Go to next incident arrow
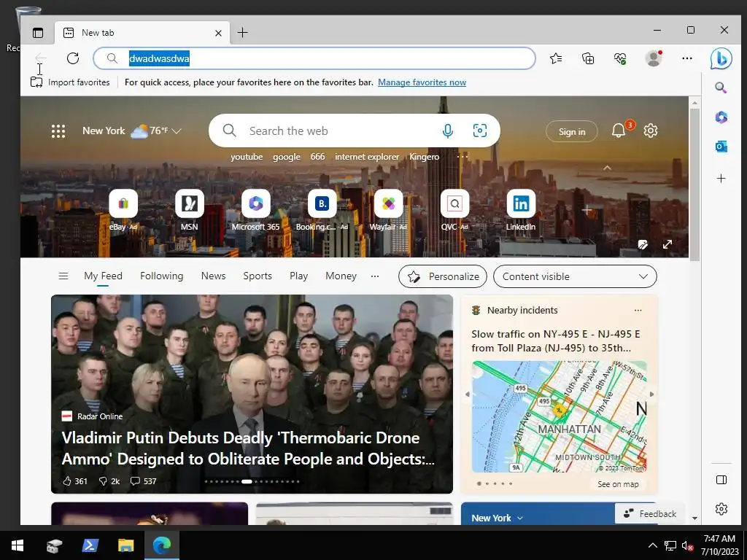Viewport: 747px width, 560px height. pos(651,394)
